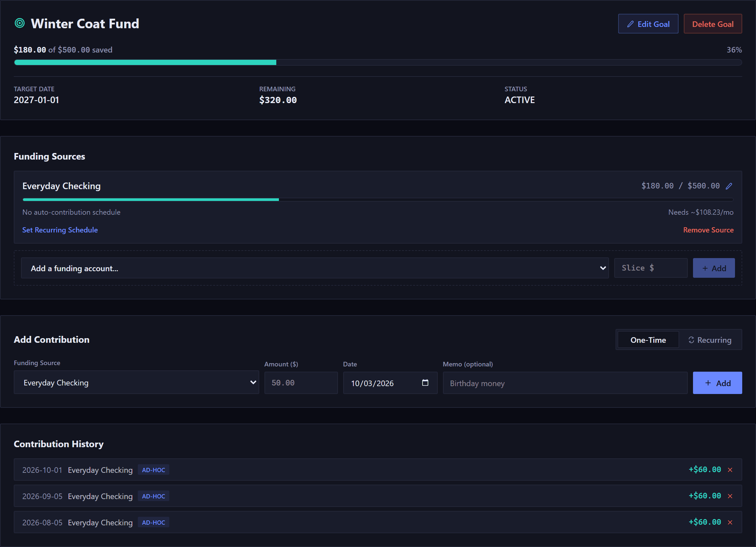Switch to the Recurring contribution tab

[710, 340]
